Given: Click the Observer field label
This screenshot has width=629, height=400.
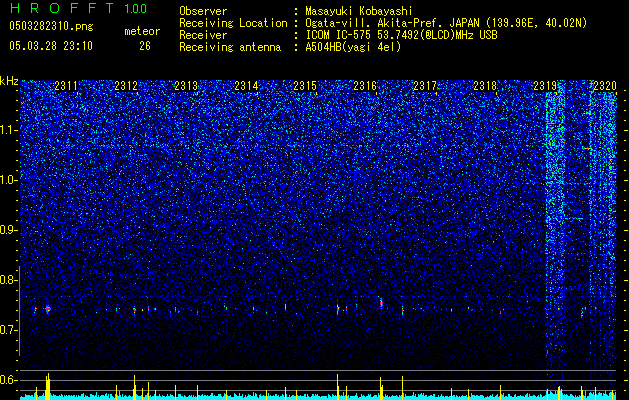Looking at the screenshot, I should pos(203,11).
